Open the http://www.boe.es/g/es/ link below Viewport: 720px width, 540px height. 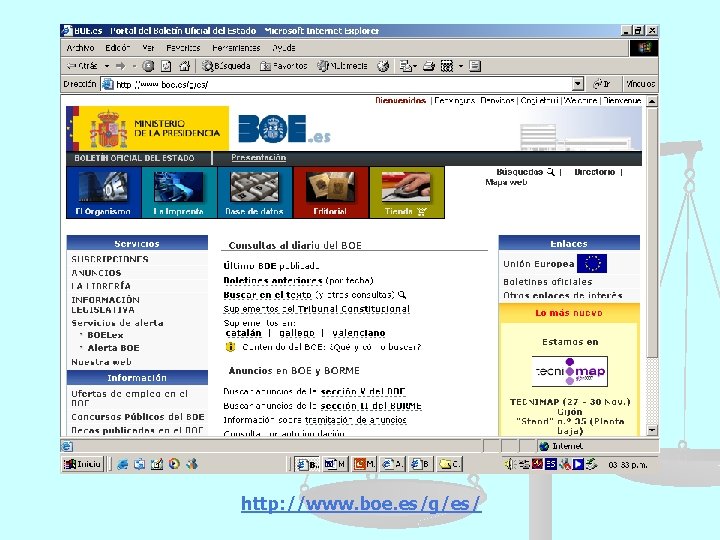point(361,504)
